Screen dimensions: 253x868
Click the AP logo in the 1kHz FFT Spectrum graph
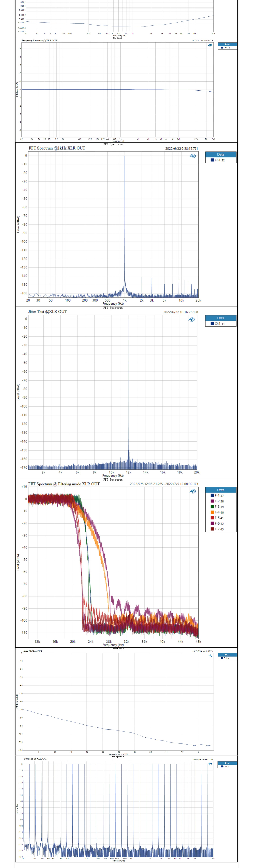(193, 156)
